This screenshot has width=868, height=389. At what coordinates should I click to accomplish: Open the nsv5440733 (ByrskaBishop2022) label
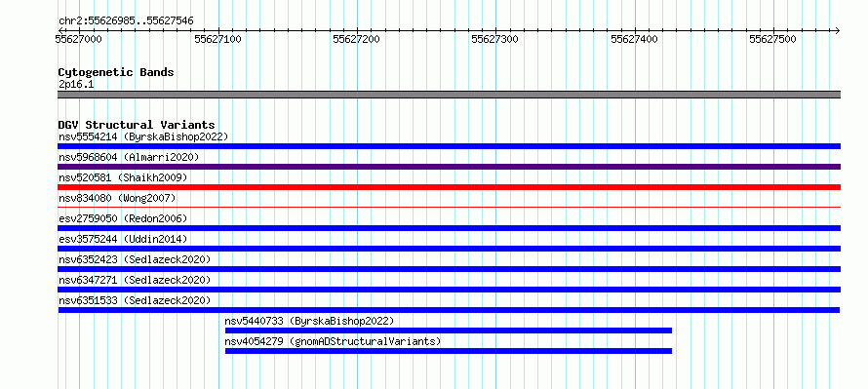(x=309, y=321)
